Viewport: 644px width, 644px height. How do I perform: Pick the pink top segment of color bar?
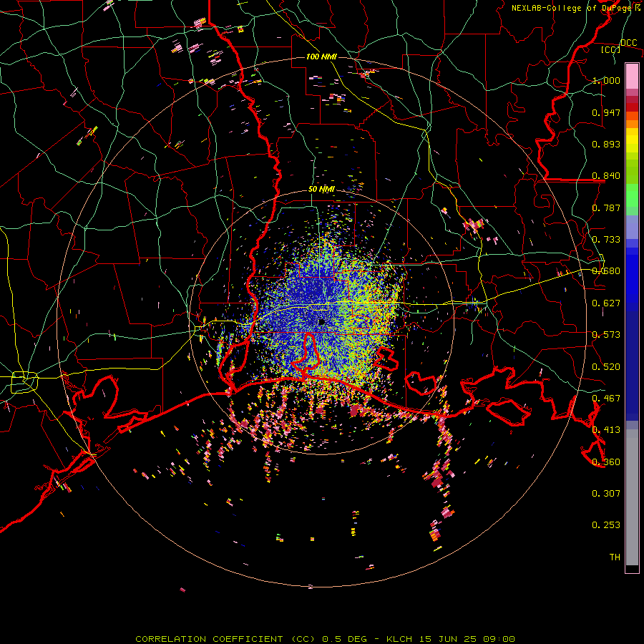[632, 76]
